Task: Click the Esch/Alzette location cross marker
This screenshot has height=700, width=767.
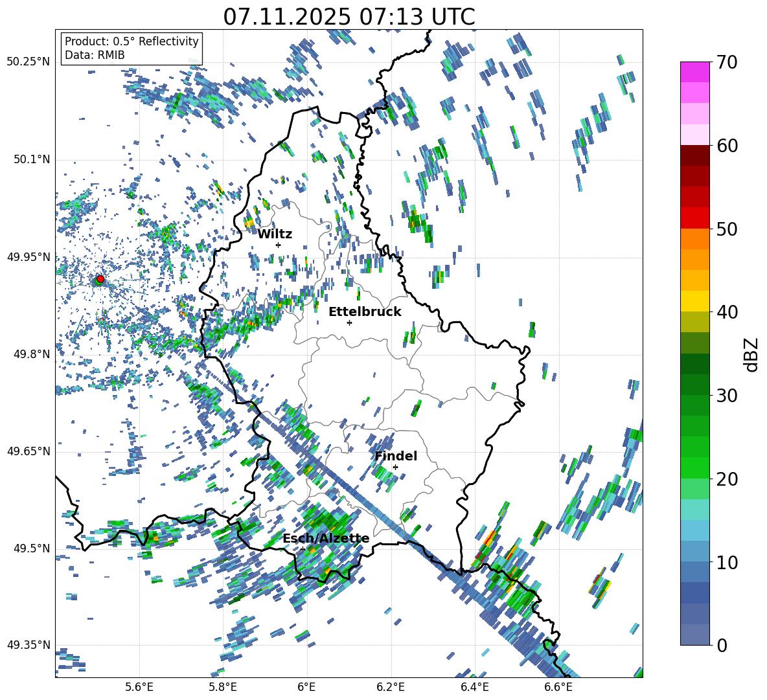Action: pos(303,549)
